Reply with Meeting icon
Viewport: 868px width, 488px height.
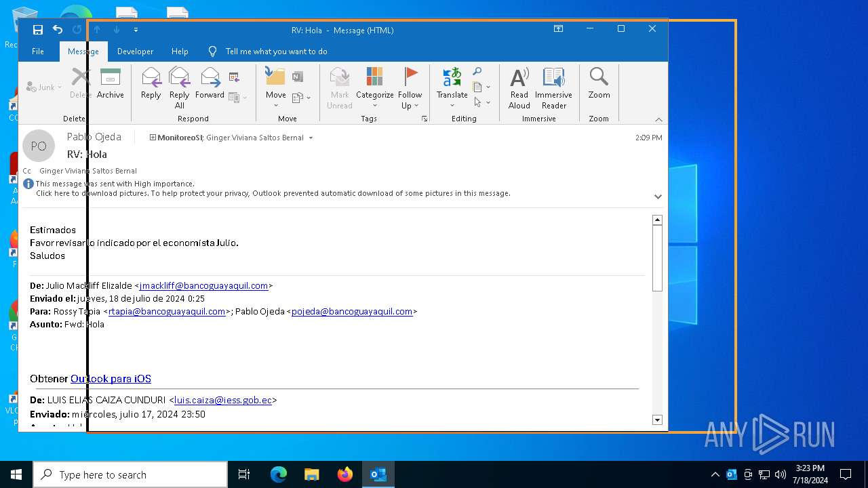coord(234,77)
